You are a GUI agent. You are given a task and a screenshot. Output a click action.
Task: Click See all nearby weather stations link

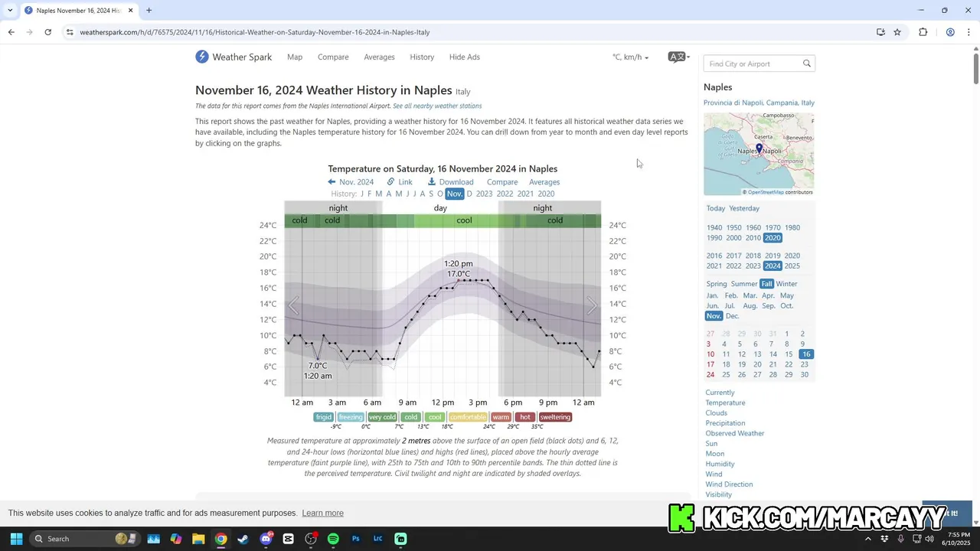point(437,106)
